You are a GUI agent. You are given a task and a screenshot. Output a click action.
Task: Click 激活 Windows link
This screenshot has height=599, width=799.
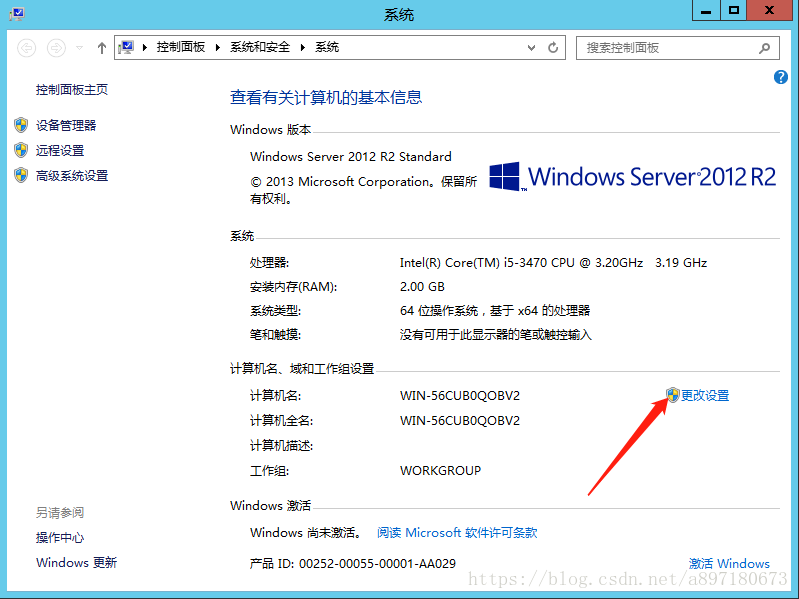[x=729, y=563]
